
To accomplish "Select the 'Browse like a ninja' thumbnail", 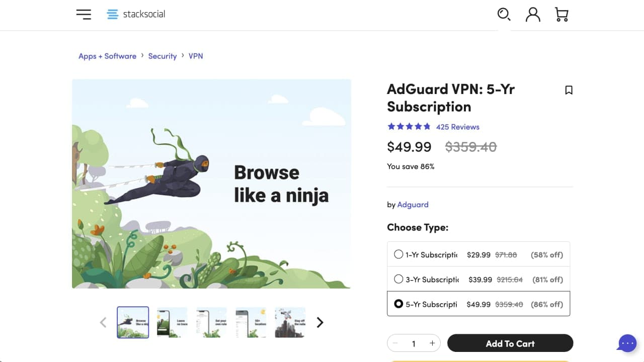I will (x=133, y=322).
